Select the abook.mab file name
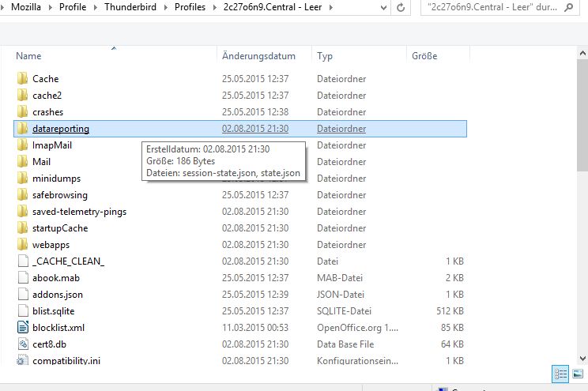The width and height of the screenshot is (588, 391). (x=56, y=278)
